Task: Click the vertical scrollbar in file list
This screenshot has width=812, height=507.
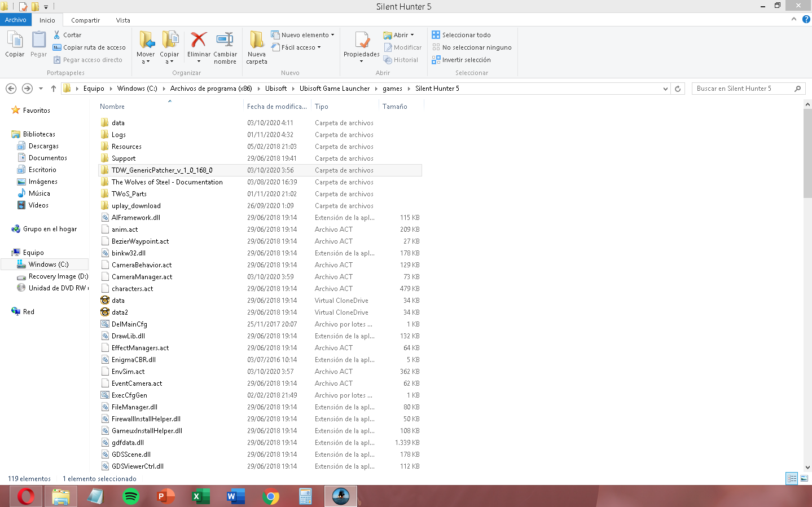Action: pyautogui.click(x=807, y=153)
